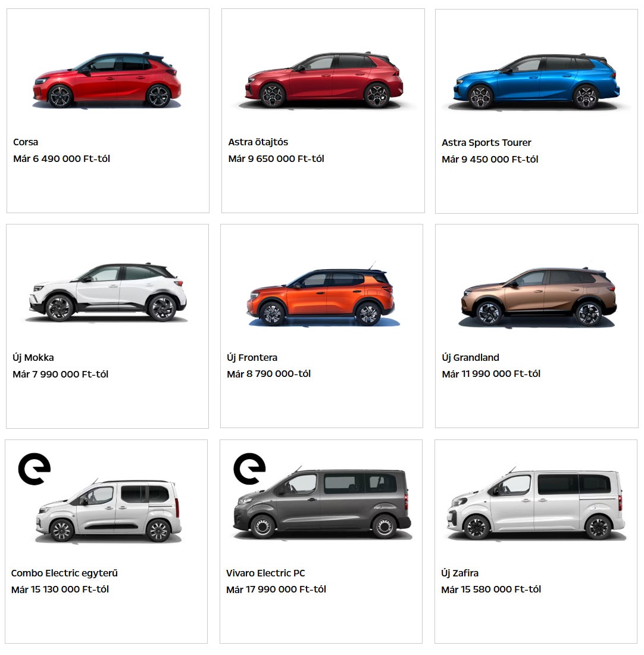This screenshot has height=655, width=644.
Task: Select the white Új Mokka car image
Action: tap(108, 292)
